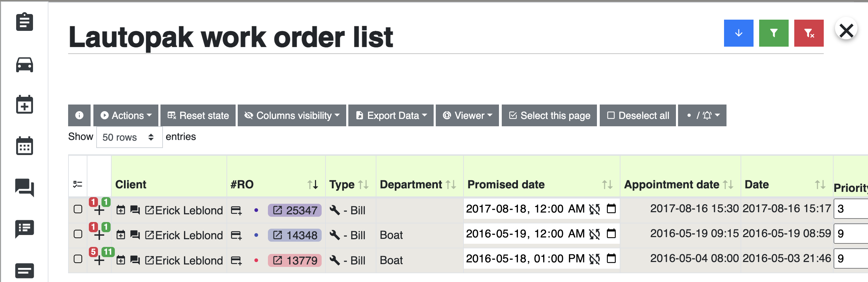Image resolution: width=868 pixels, height=282 pixels.
Task: Click the red clear filter button
Action: (x=809, y=33)
